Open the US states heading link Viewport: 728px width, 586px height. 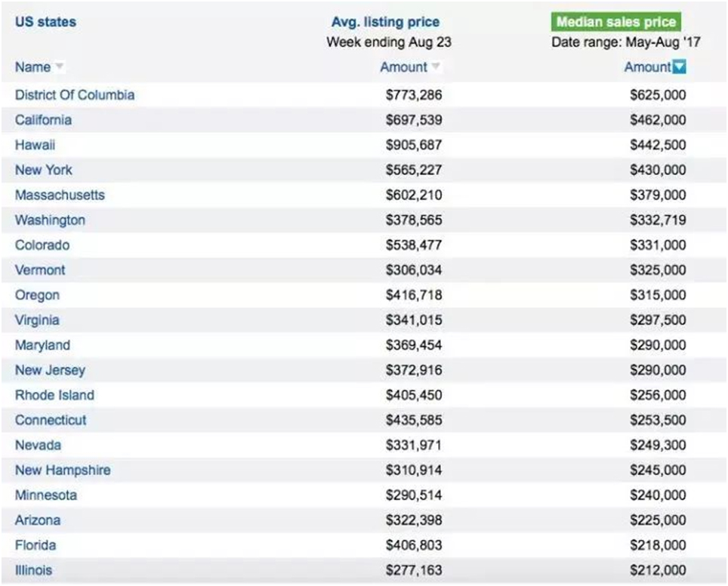45,22
